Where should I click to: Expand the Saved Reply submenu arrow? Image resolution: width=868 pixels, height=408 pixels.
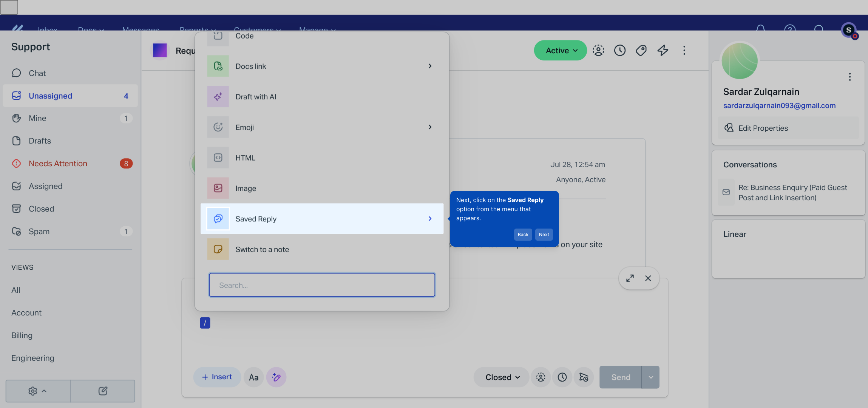[430, 219]
